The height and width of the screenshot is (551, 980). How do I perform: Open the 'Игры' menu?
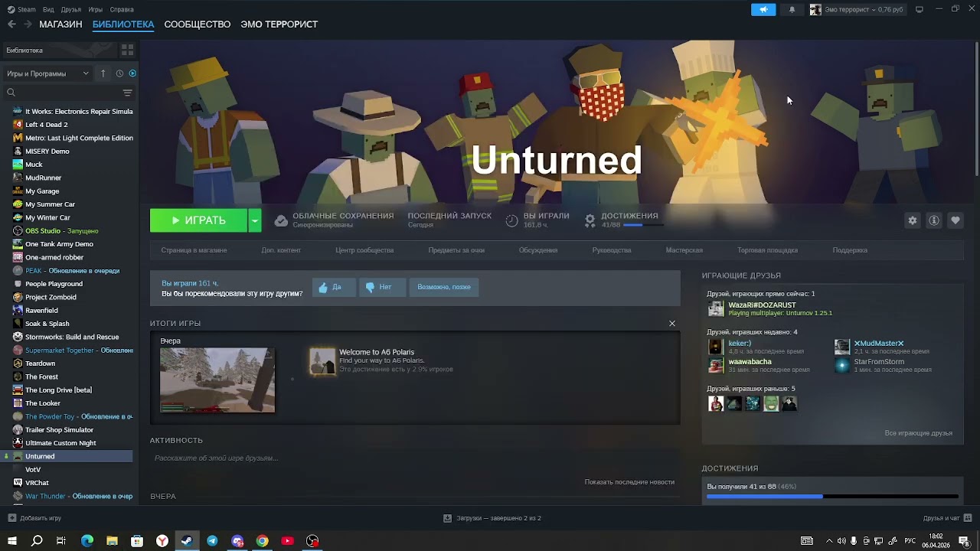click(x=96, y=9)
